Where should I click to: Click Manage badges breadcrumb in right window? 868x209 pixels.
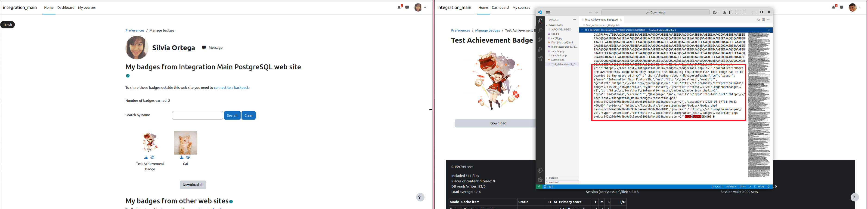pyautogui.click(x=488, y=30)
